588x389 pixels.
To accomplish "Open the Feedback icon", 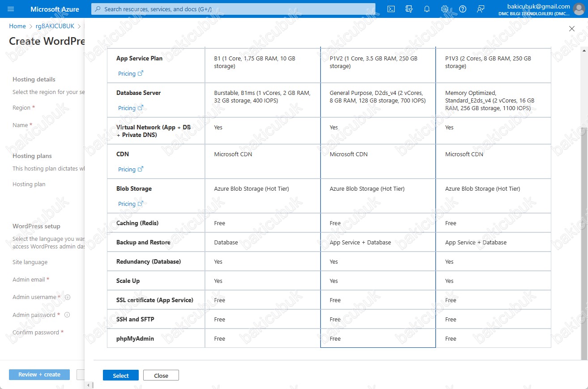I will point(481,9).
